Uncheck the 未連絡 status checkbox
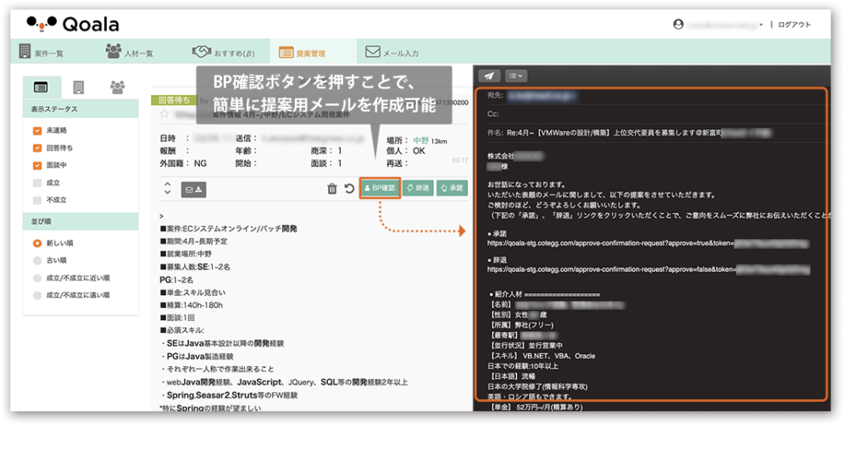The image size is (868, 450). pyautogui.click(x=37, y=131)
